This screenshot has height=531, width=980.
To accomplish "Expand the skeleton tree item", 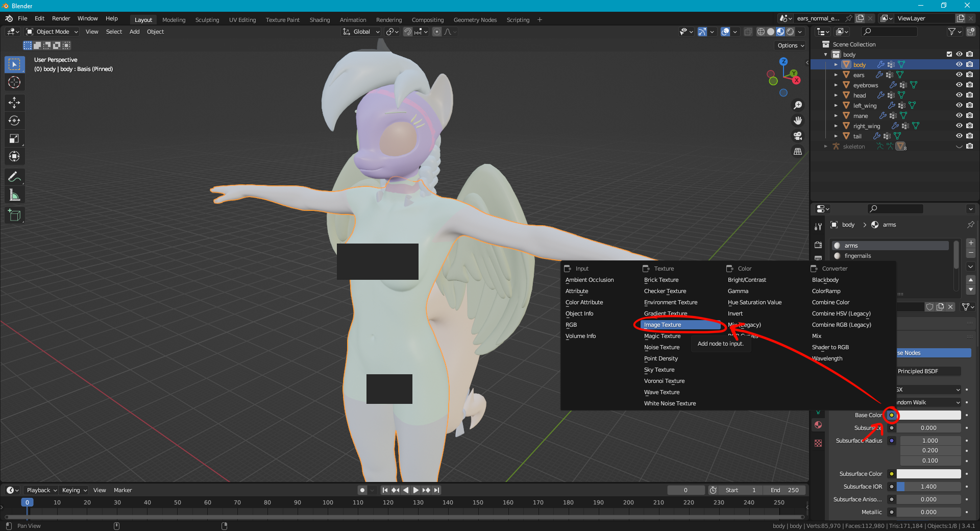I will [825, 147].
